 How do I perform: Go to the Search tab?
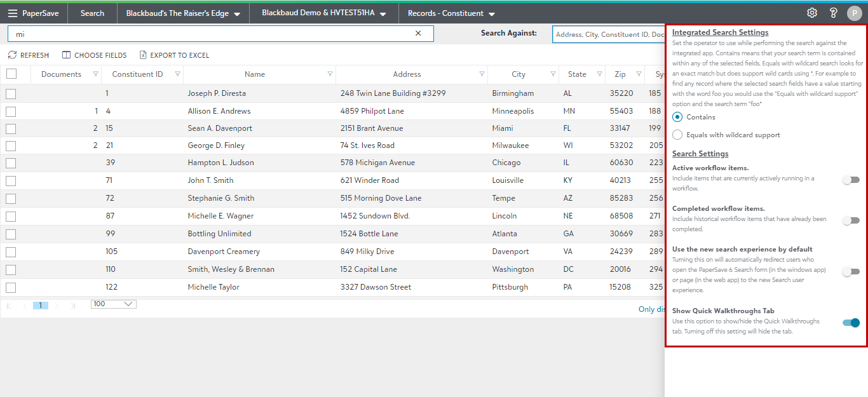point(92,13)
